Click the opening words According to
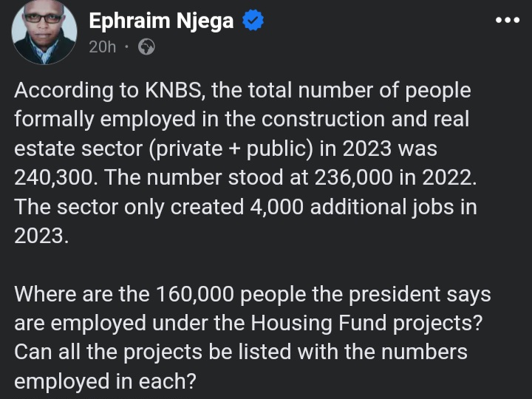This screenshot has height=399, width=532. tap(76, 91)
